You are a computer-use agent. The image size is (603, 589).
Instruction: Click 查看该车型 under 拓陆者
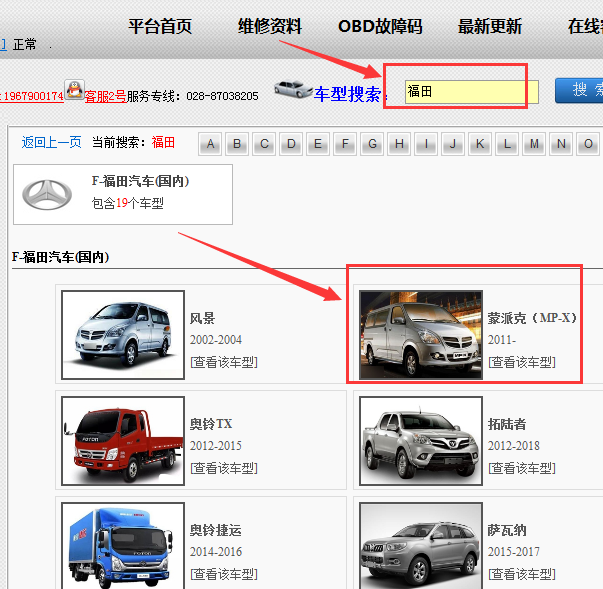[522, 468]
